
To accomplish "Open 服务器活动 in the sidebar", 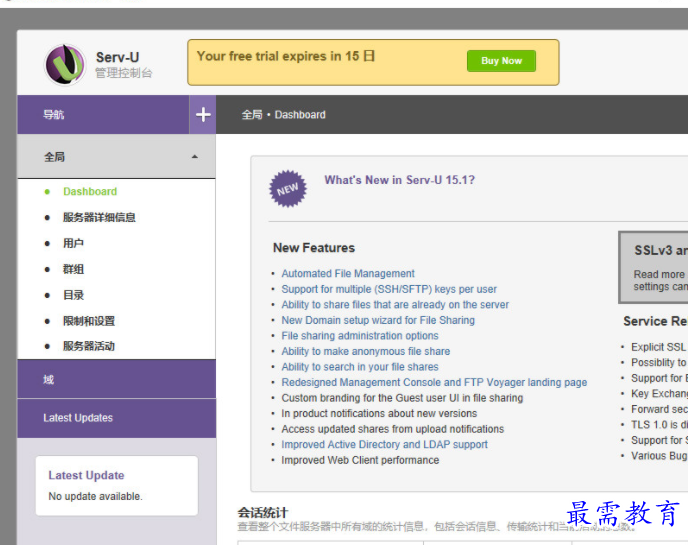I will [x=89, y=346].
